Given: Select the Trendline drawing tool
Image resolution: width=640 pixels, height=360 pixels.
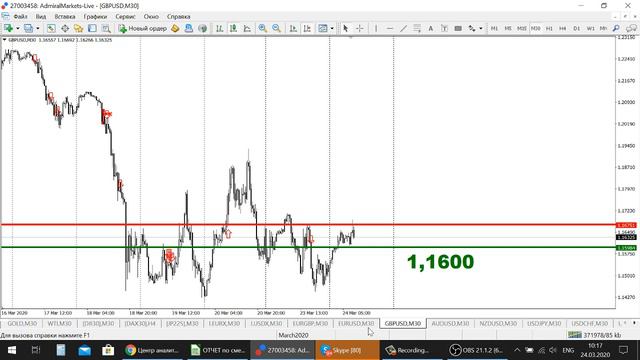Looking at the screenshot, I should coord(403,28).
